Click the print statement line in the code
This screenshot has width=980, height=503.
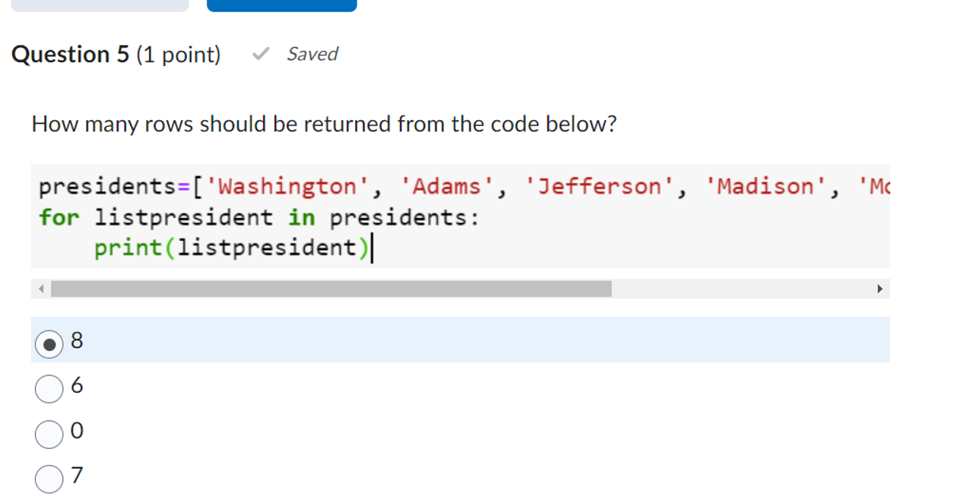point(232,247)
